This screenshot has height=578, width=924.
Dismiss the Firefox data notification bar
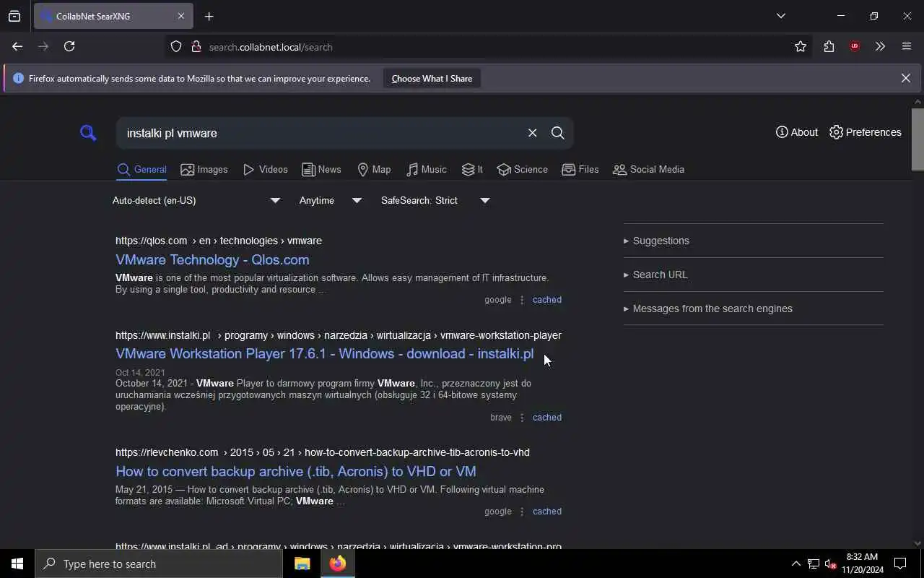pos(905,78)
